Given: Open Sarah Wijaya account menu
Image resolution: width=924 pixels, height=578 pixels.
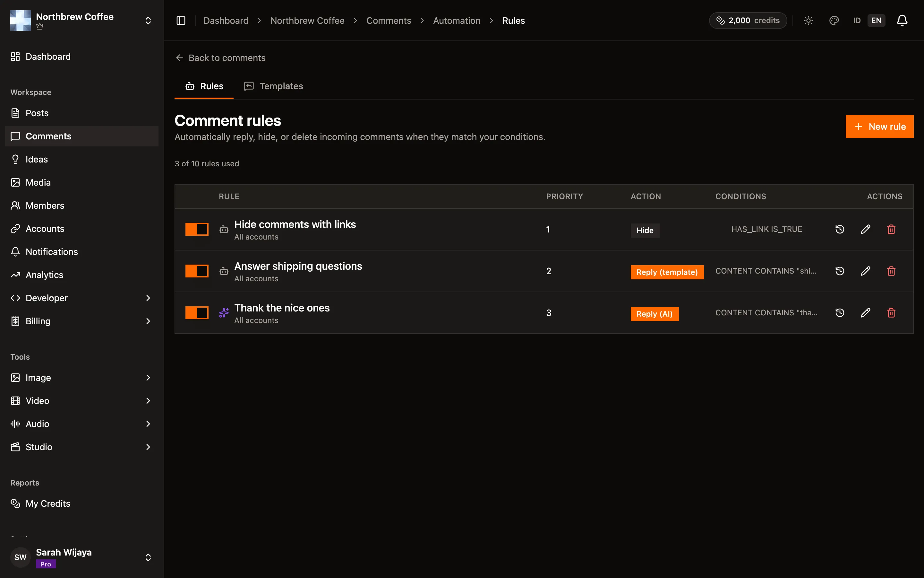Looking at the screenshot, I should pos(82,557).
